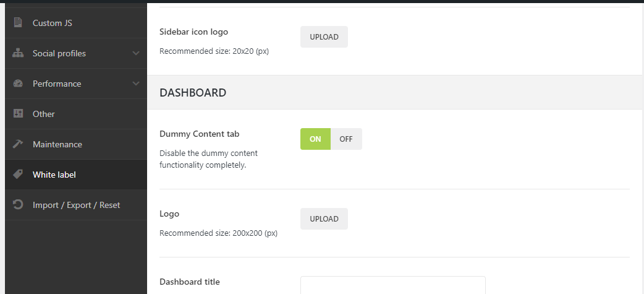Click the Performance gauge icon
The height and width of the screenshot is (294, 644).
tap(18, 84)
